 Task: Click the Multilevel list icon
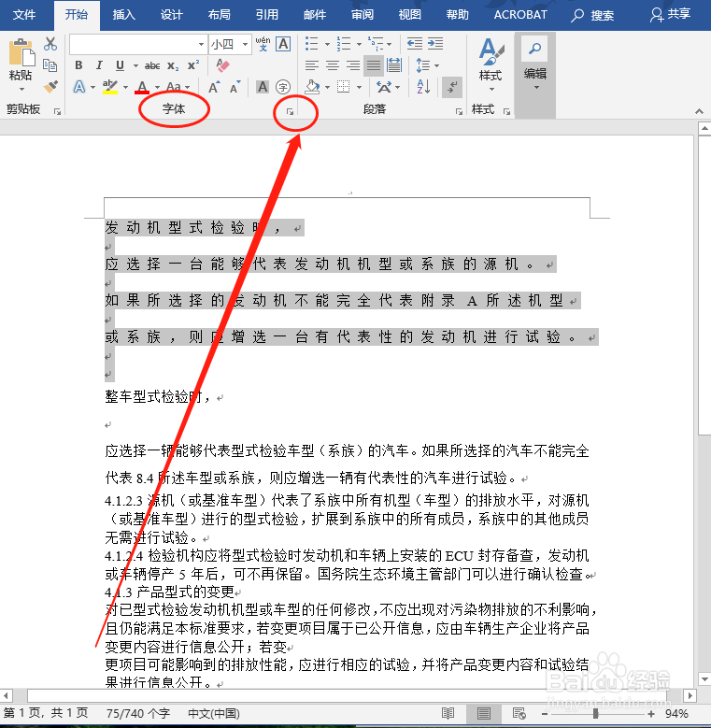(376, 44)
